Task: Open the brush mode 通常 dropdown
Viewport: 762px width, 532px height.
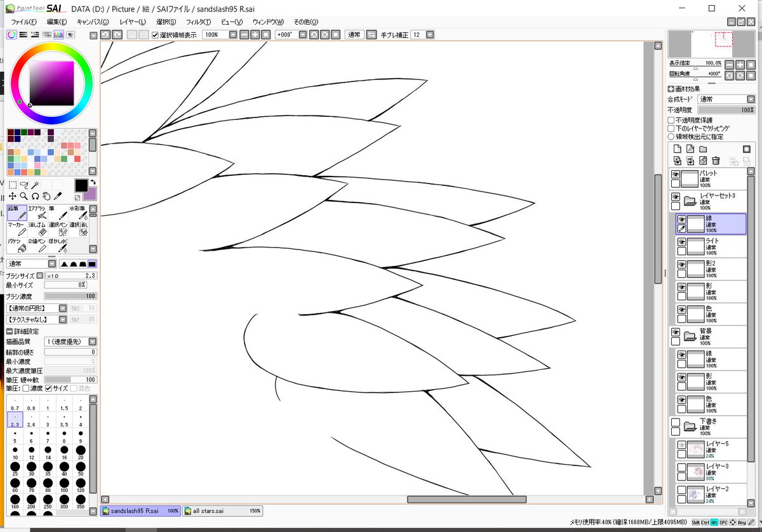Action: click(52, 263)
